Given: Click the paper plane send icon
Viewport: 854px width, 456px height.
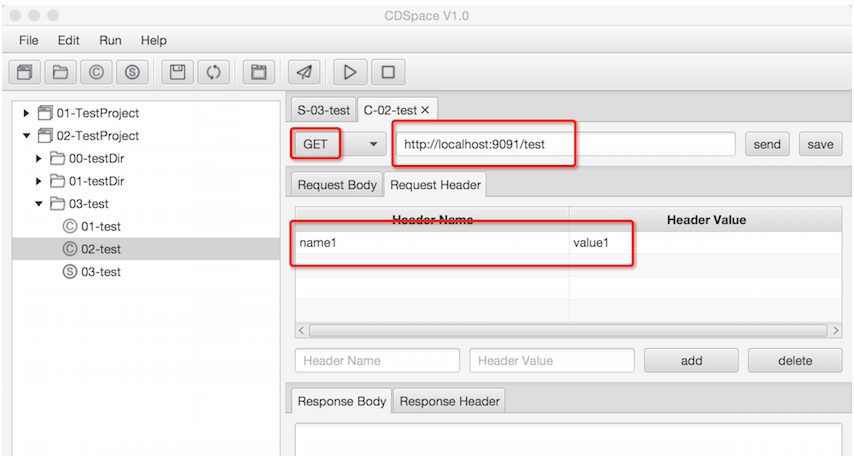Looking at the screenshot, I should point(305,72).
